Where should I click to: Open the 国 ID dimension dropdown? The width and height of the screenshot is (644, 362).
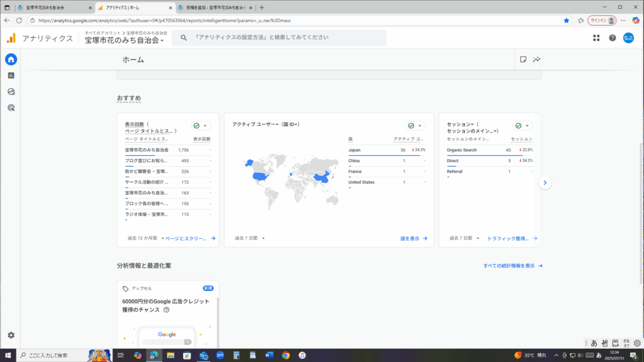pos(291,124)
